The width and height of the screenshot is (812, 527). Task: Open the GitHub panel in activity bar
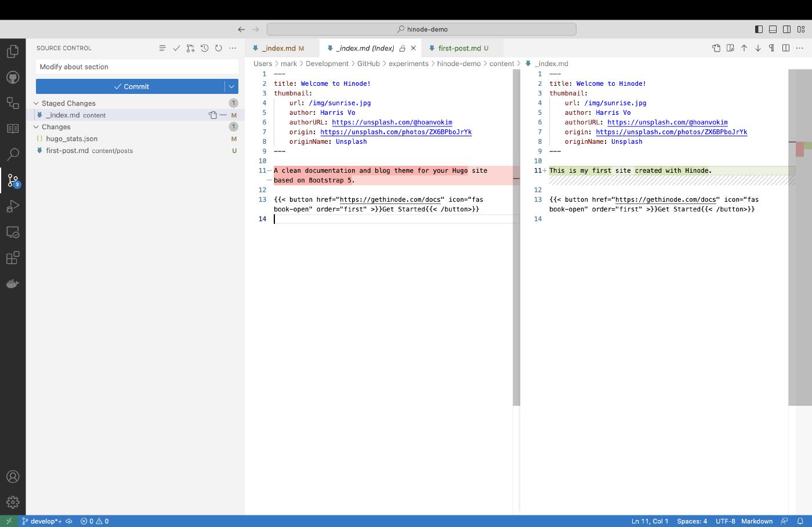(x=13, y=77)
